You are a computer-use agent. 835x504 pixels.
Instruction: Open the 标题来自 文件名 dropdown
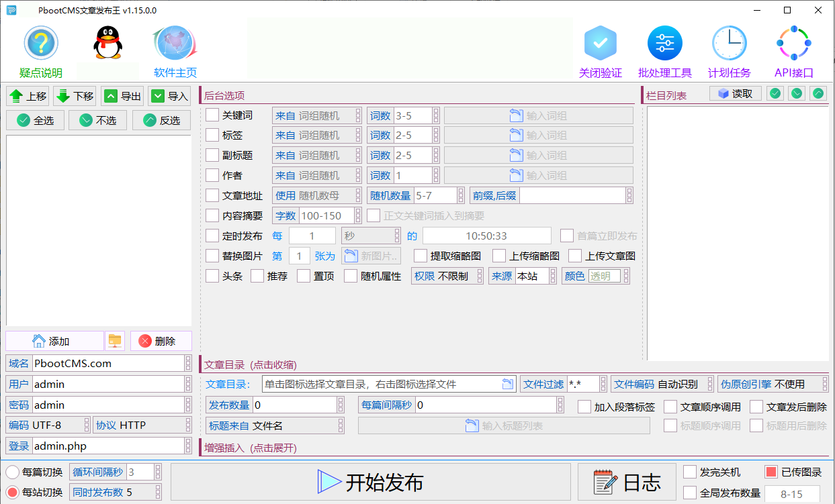pyautogui.click(x=275, y=425)
